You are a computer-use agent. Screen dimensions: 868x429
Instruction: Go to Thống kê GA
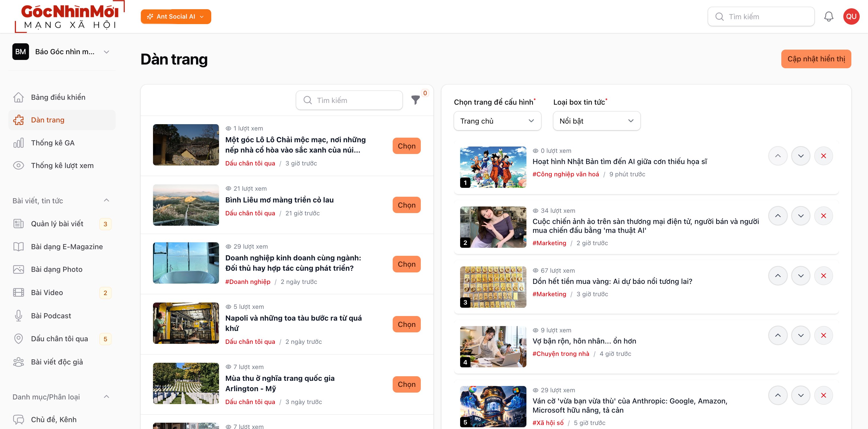(62, 143)
